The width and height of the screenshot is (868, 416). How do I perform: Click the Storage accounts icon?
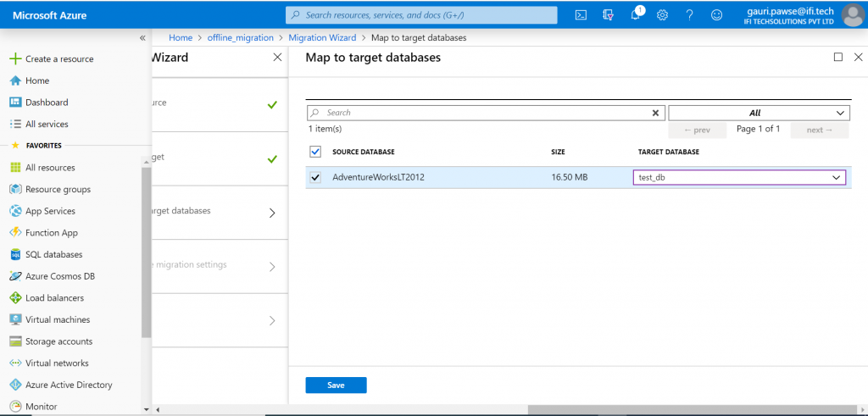coord(15,341)
